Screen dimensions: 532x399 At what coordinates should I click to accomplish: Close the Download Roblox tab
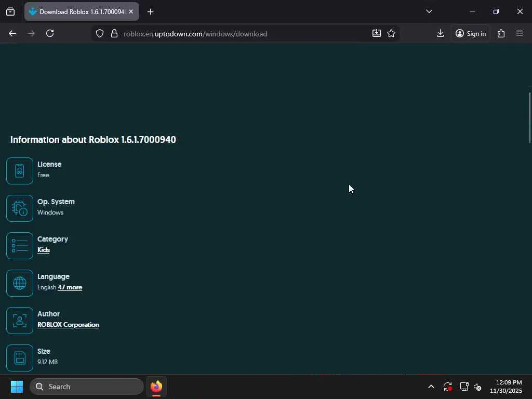pyautogui.click(x=131, y=11)
